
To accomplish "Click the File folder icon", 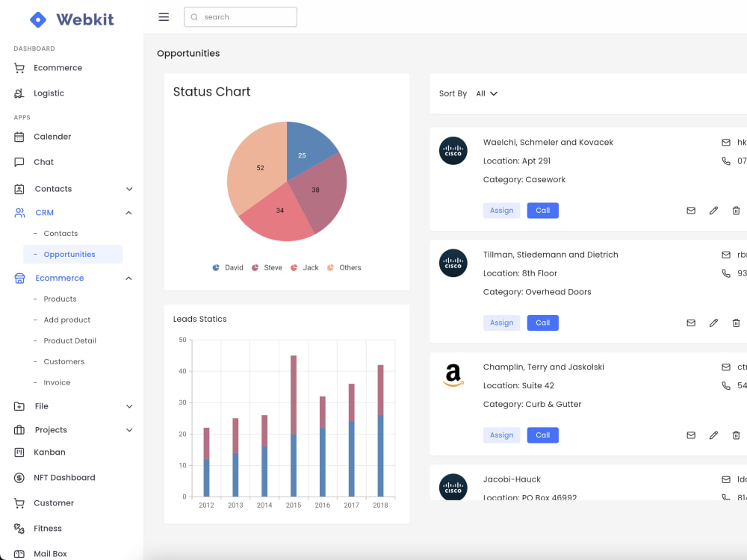I will coord(19,406).
